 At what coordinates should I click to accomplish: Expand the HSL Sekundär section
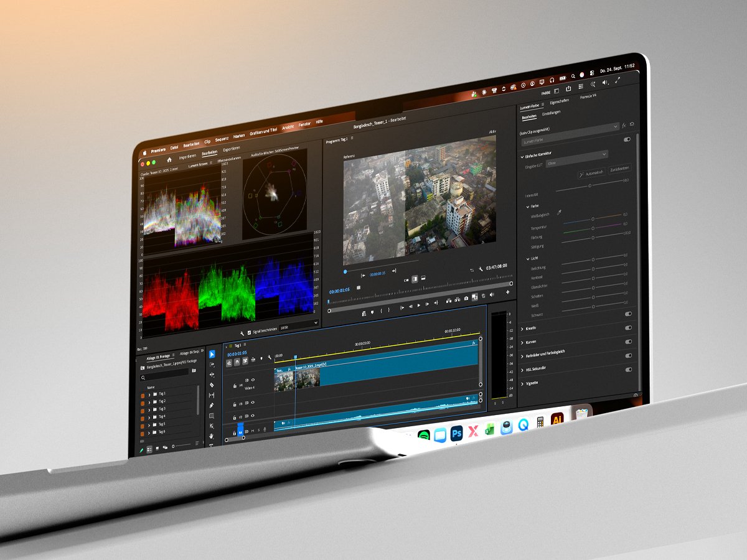[522, 370]
